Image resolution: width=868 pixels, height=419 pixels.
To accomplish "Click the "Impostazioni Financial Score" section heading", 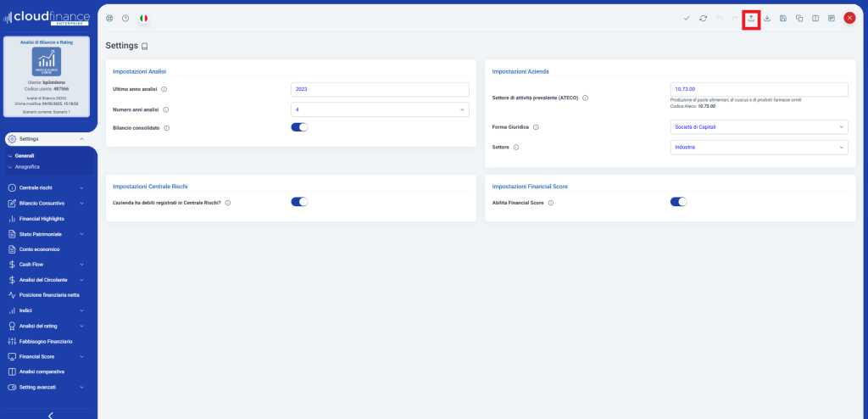I will tap(530, 187).
